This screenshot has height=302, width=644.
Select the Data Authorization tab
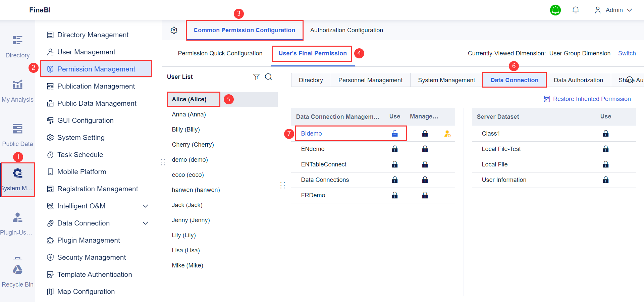coord(578,80)
